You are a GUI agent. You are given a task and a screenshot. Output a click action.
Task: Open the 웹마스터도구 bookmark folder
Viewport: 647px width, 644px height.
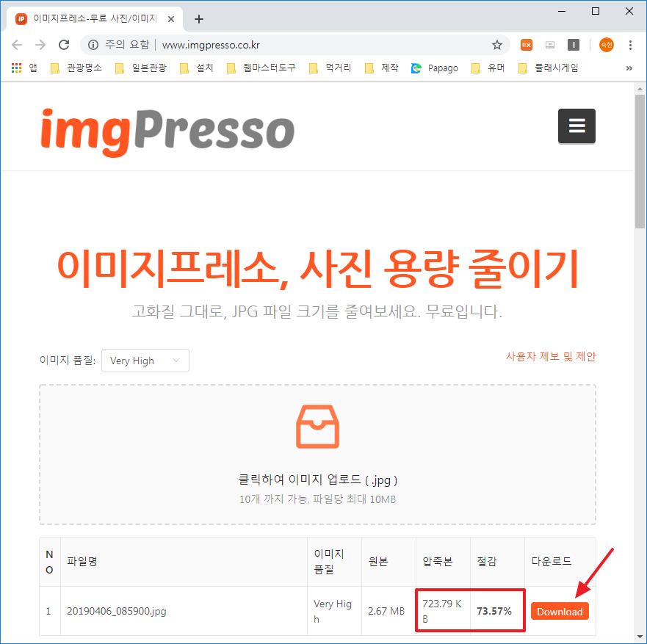(261, 68)
